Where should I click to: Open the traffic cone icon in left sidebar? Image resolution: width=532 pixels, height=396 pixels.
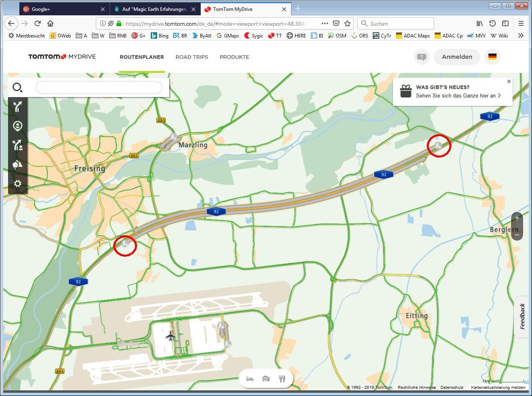coord(18,164)
